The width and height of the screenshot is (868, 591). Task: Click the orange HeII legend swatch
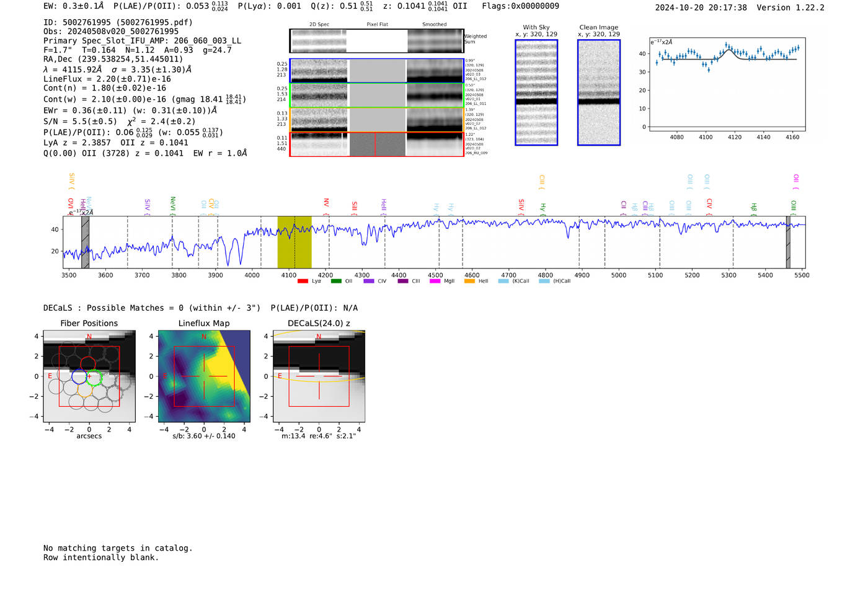469,281
